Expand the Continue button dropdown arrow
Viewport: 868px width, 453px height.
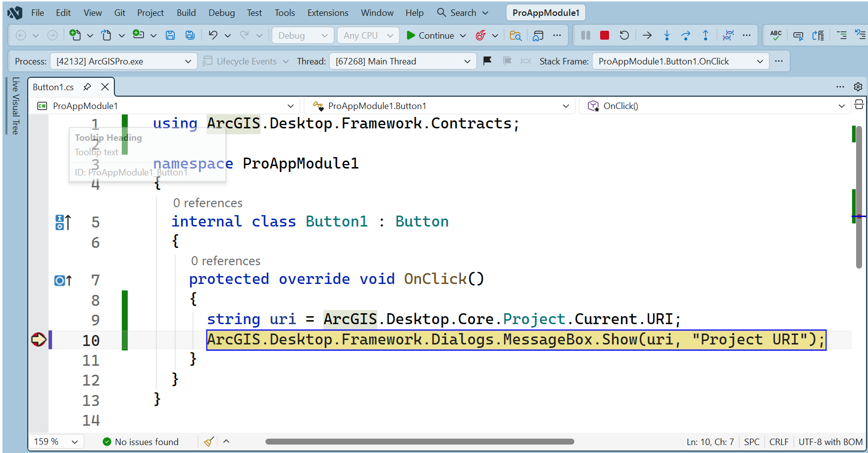coord(463,35)
